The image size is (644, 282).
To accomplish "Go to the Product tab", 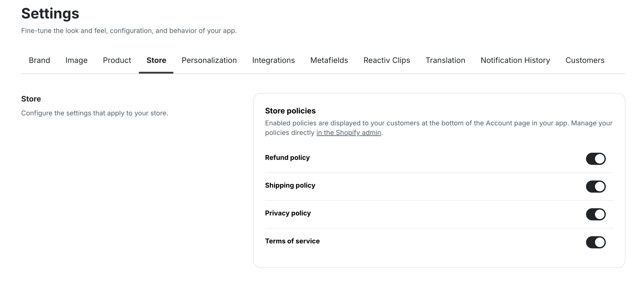I will (x=117, y=60).
